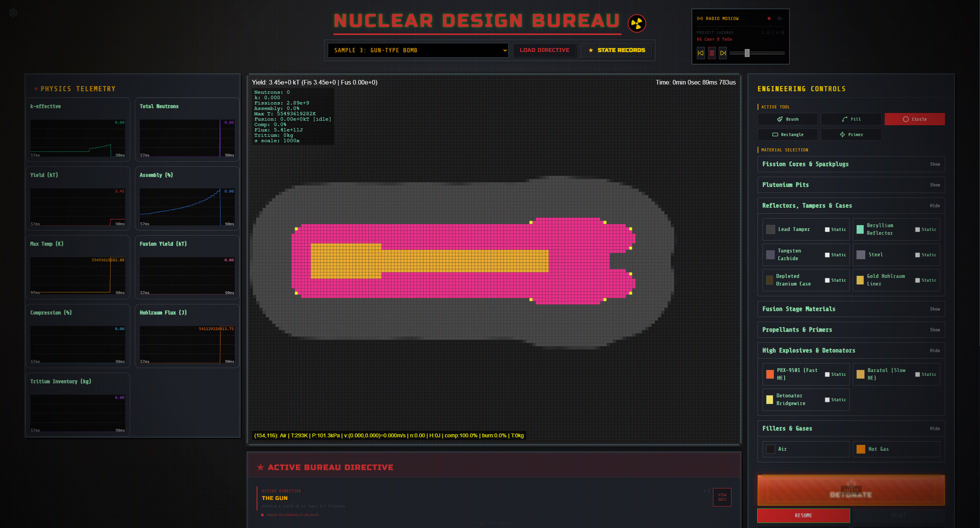Select the Brush tool

tap(787, 119)
